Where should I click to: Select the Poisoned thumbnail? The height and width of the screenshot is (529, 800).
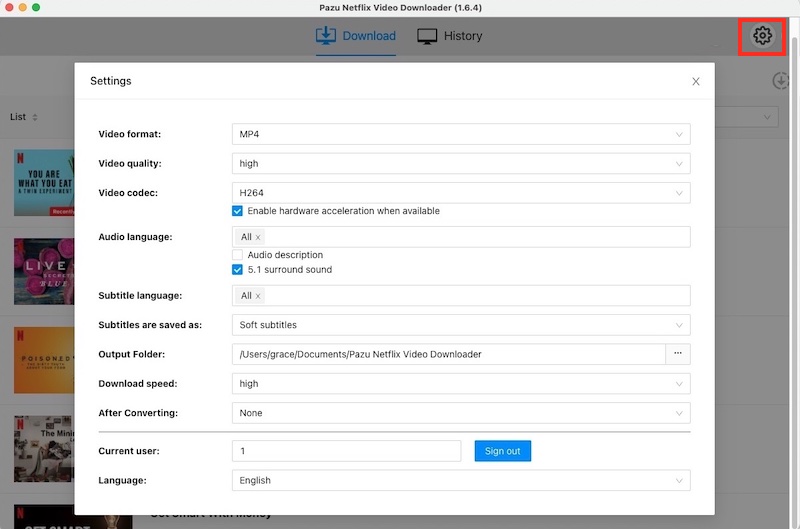pyautogui.click(x=44, y=360)
